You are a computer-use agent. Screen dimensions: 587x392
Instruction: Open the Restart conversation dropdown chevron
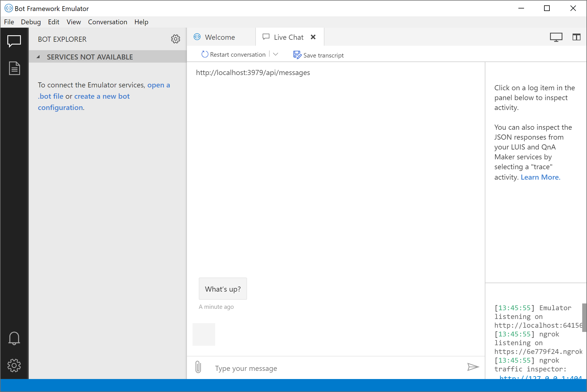[x=276, y=54]
